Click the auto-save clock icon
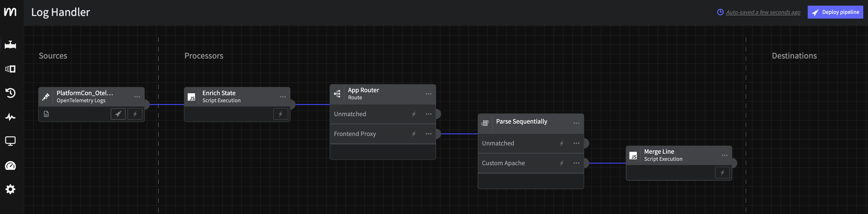868x214 pixels. tap(720, 12)
